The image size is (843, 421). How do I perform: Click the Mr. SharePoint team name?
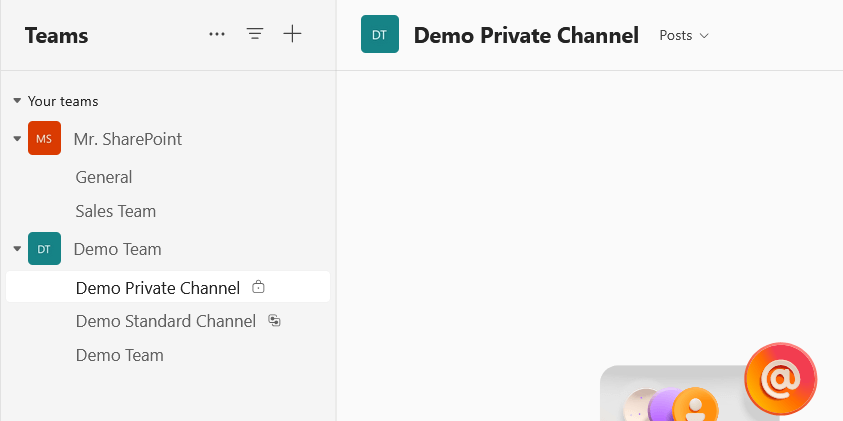[x=128, y=139]
